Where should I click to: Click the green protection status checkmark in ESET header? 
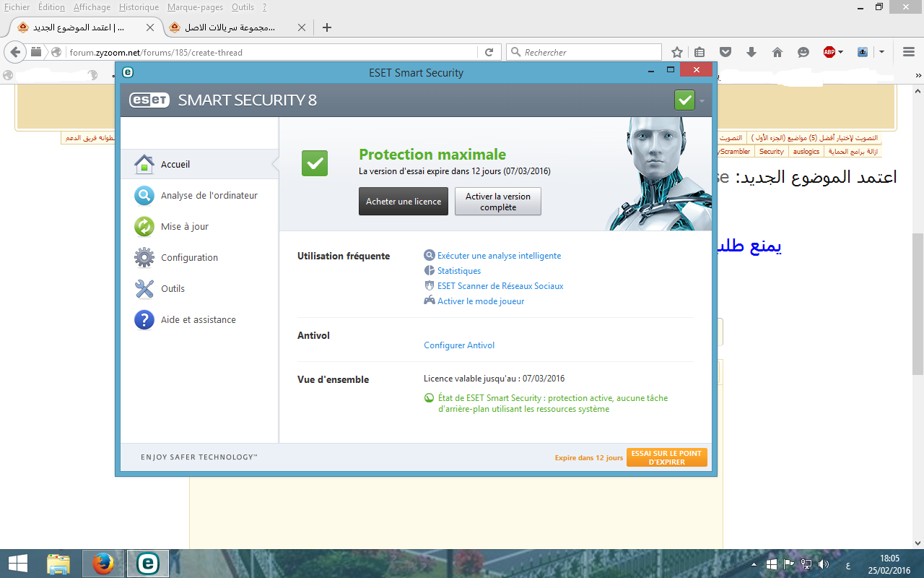tap(684, 100)
